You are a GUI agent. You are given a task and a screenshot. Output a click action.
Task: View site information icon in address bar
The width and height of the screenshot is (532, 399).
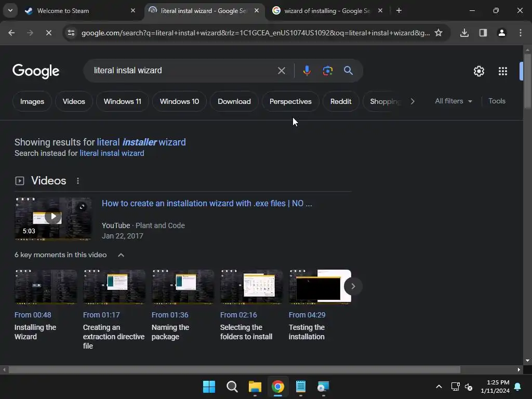[x=71, y=33]
